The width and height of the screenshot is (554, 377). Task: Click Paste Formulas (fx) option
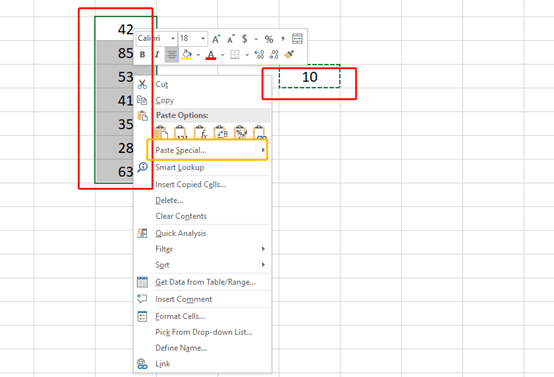[201, 132]
